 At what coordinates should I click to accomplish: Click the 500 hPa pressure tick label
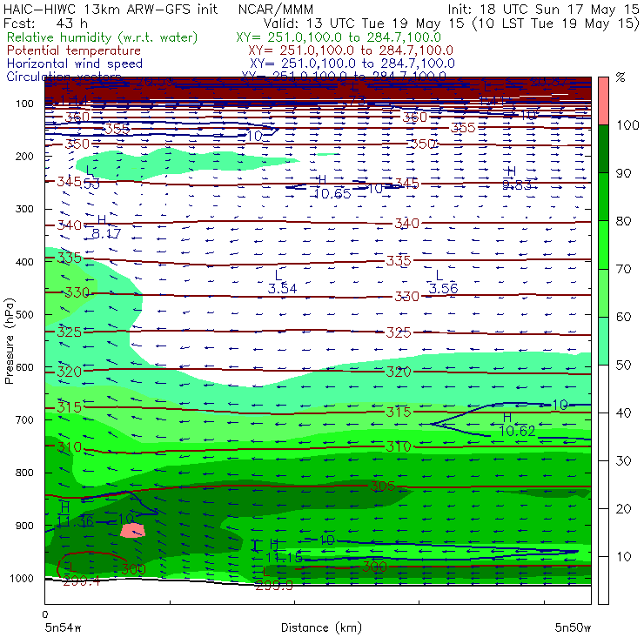(x=24, y=315)
